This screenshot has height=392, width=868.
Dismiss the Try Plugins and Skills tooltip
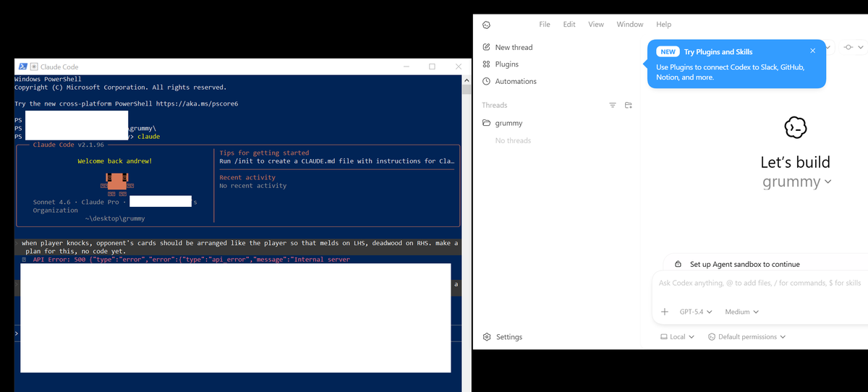[813, 51]
